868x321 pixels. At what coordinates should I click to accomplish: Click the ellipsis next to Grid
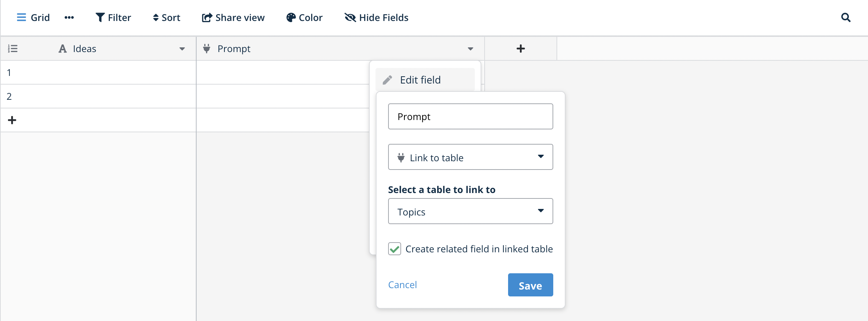click(x=69, y=17)
